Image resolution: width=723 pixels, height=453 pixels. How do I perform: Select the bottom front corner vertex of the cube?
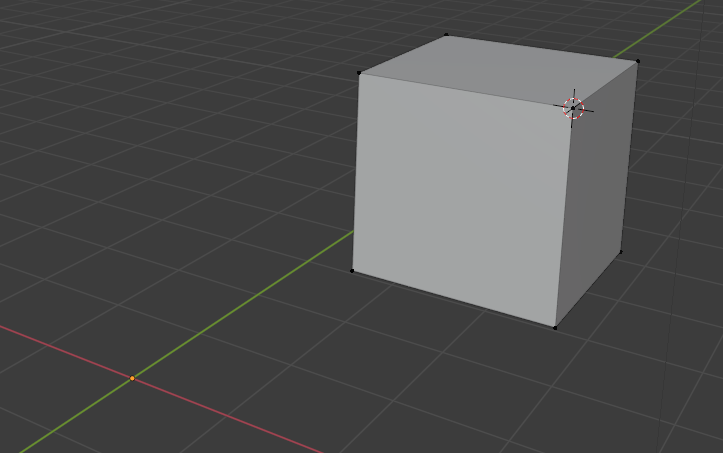tap(555, 328)
